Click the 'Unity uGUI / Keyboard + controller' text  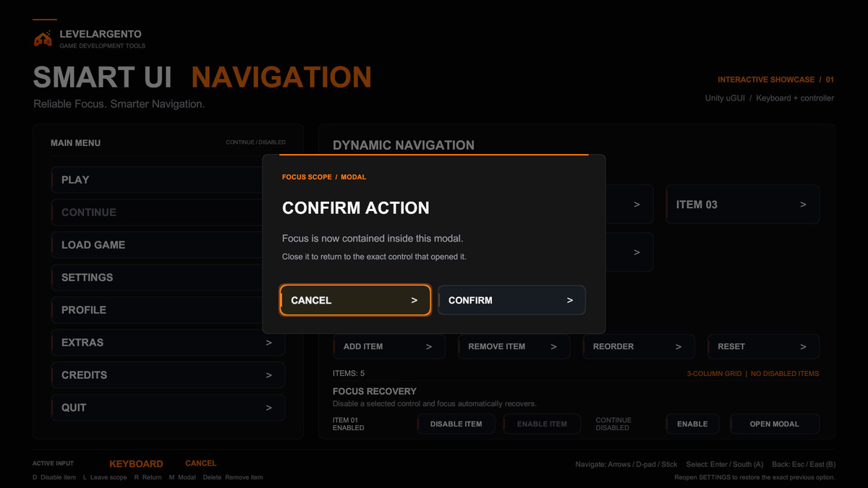pos(770,98)
